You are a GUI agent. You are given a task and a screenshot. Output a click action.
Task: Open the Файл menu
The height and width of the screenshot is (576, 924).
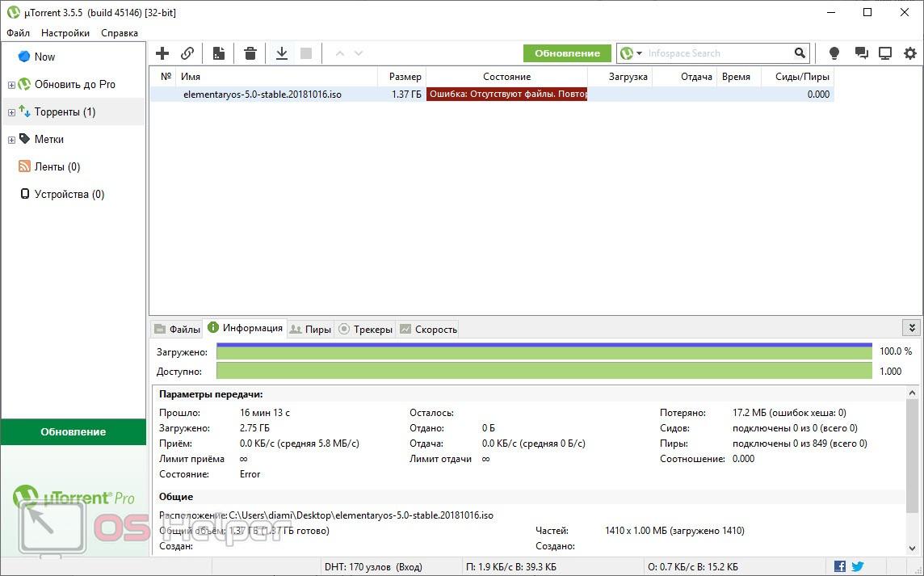pos(19,33)
